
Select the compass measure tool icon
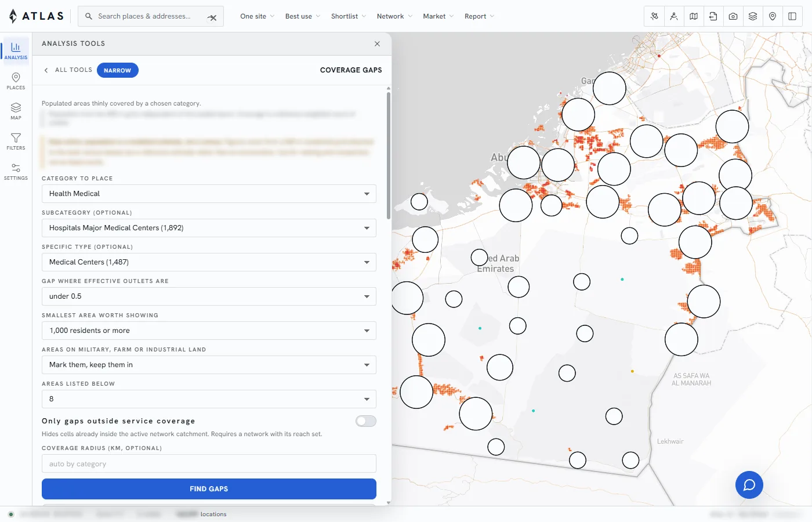[x=674, y=16]
